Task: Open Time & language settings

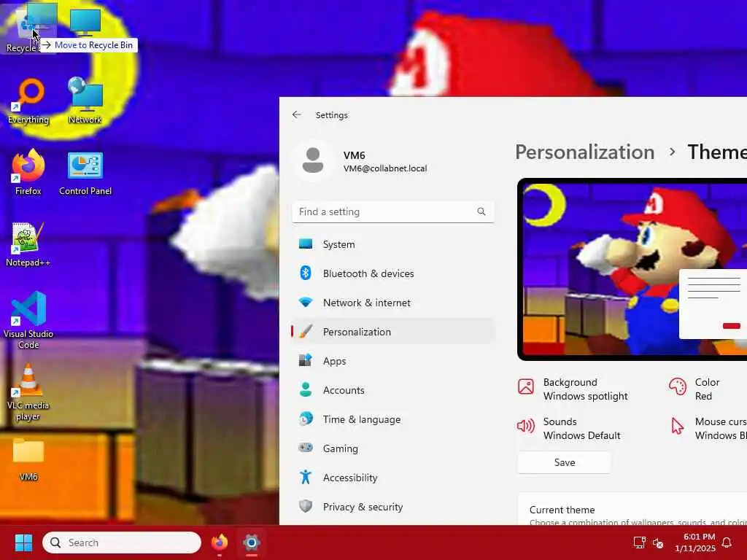Action: 393,419
